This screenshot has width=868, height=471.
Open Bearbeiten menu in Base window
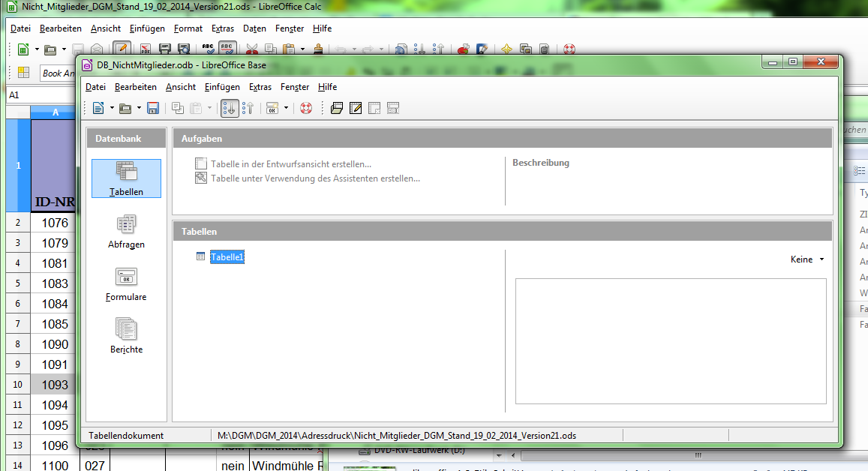click(136, 87)
